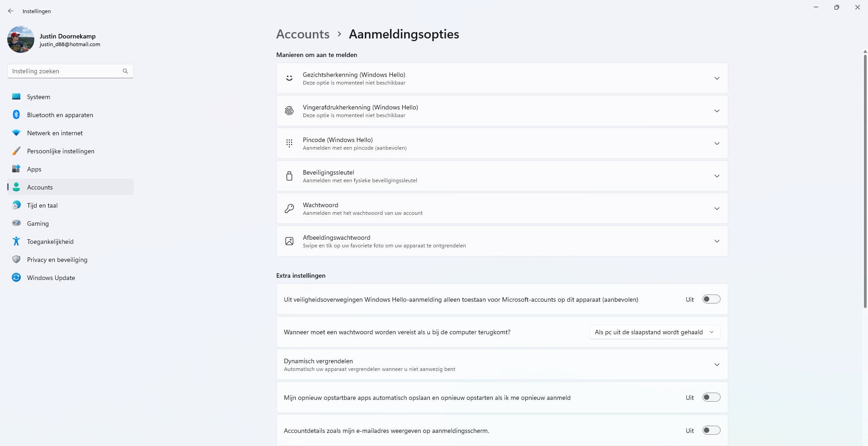This screenshot has width=868, height=446.
Task: Open Systeem settings in sidebar
Action: click(x=39, y=97)
